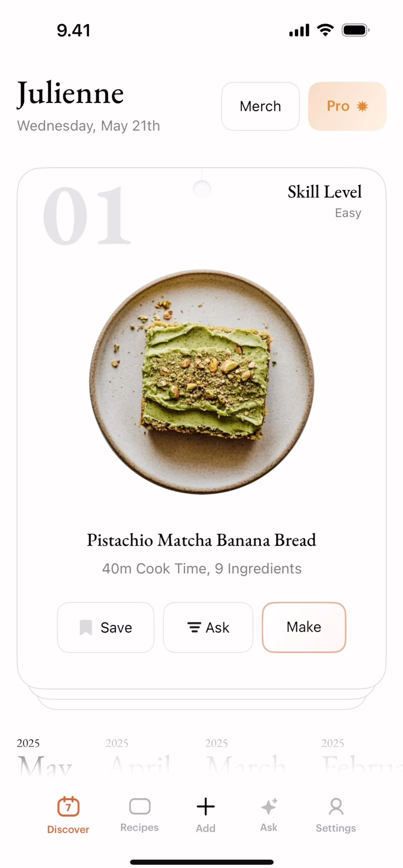
Task: Tap the plus Add icon
Action: pyautogui.click(x=206, y=806)
